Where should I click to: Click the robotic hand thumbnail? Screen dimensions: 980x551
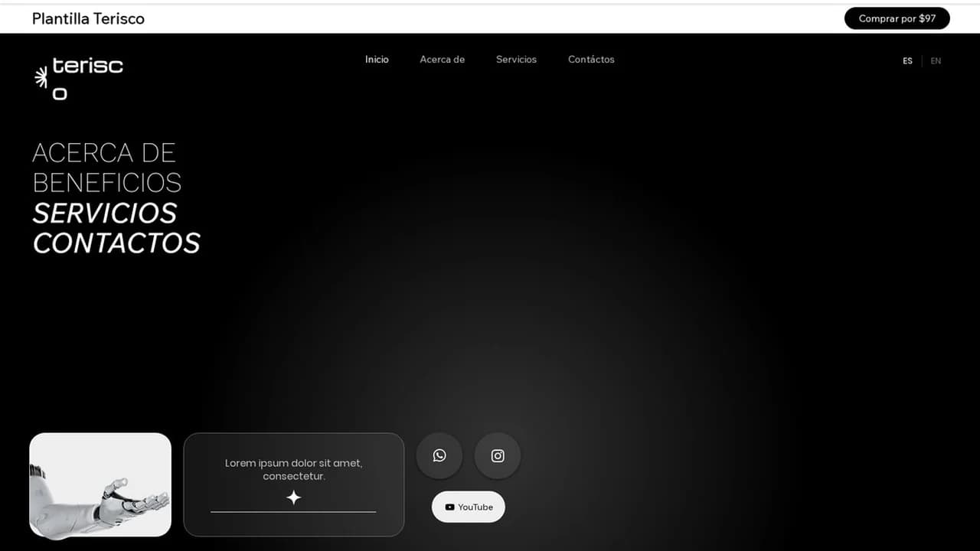coord(100,485)
